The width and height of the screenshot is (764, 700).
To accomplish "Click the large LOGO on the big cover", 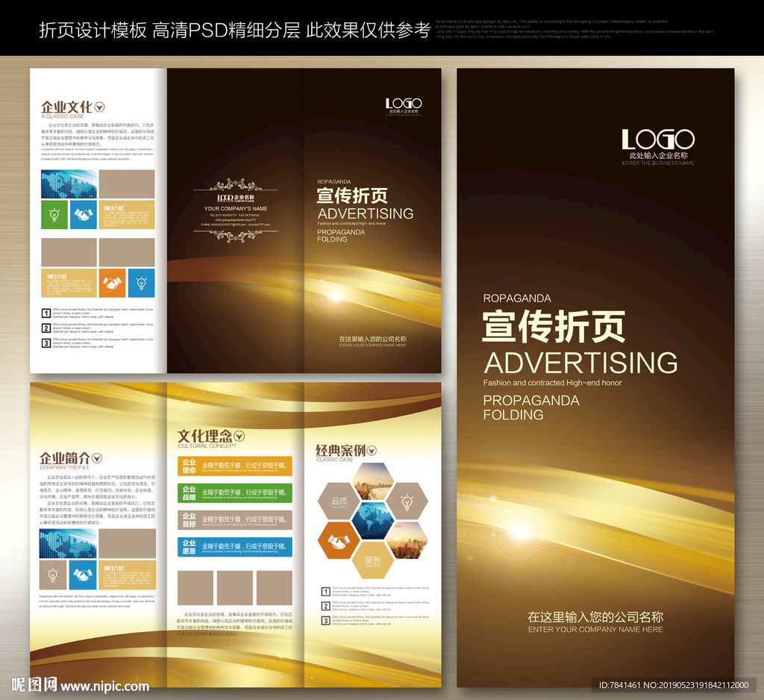I will (x=658, y=140).
